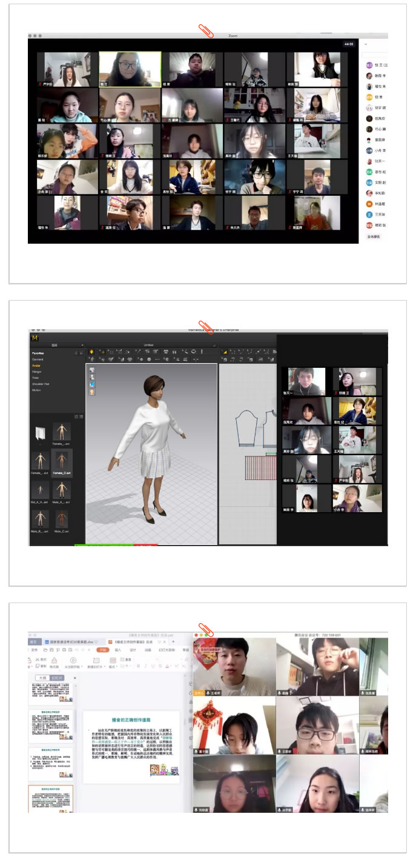Select the 开始 ribbon tab

click(x=102, y=650)
